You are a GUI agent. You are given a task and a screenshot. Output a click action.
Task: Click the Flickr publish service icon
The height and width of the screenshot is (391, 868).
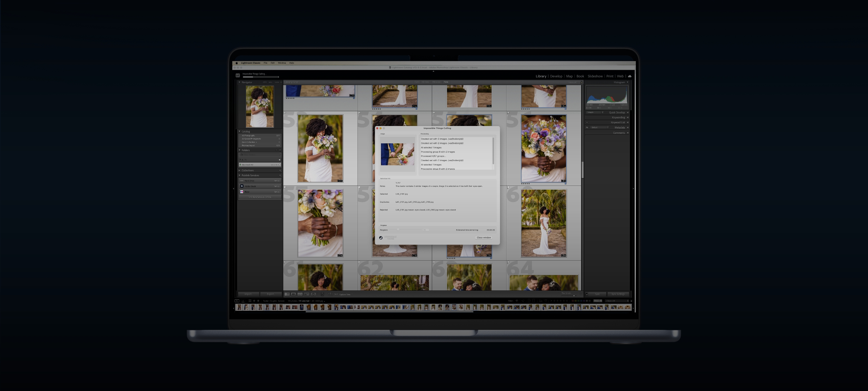point(242,191)
